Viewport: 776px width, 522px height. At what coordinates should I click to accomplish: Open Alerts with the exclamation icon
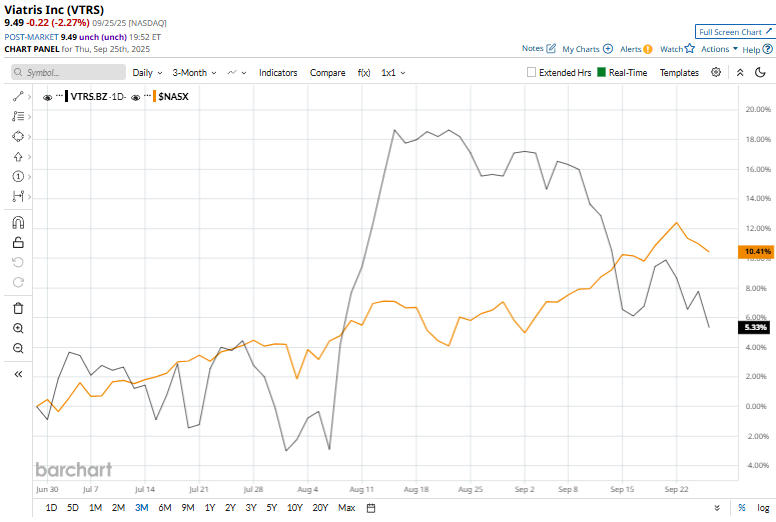tap(648, 49)
